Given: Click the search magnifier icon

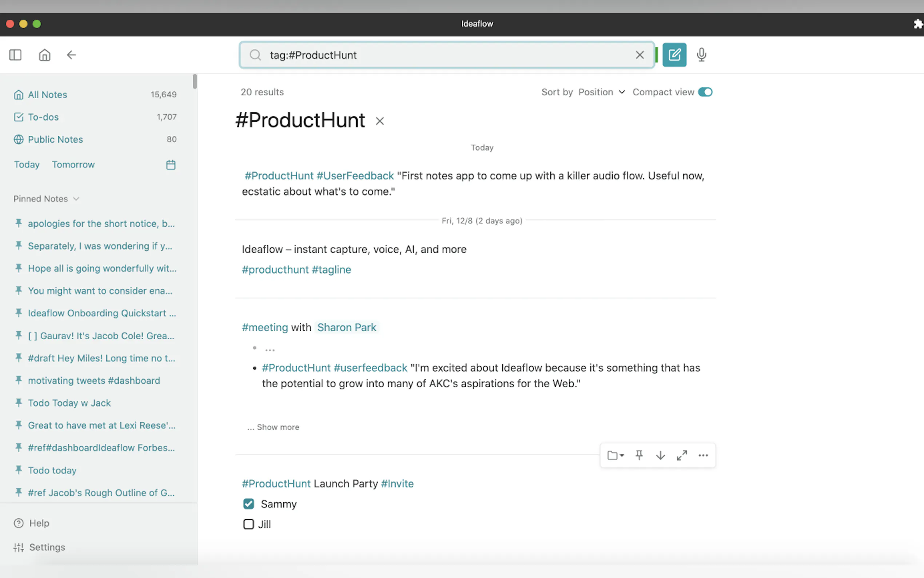Looking at the screenshot, I should pyautogui.click(x=255, y=55).
